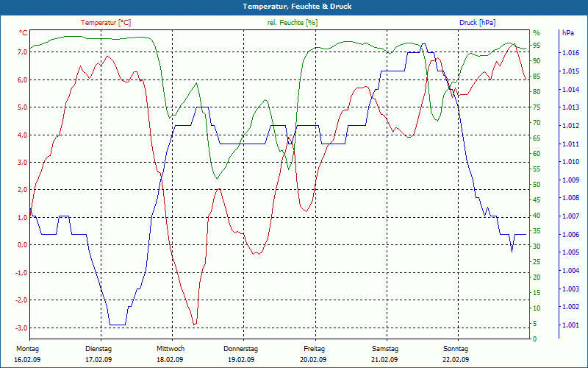Image resolution: width=588 pixels, height=368 pixels.
Task: Click the 'Freitag' day label
Action: point(315,349)
